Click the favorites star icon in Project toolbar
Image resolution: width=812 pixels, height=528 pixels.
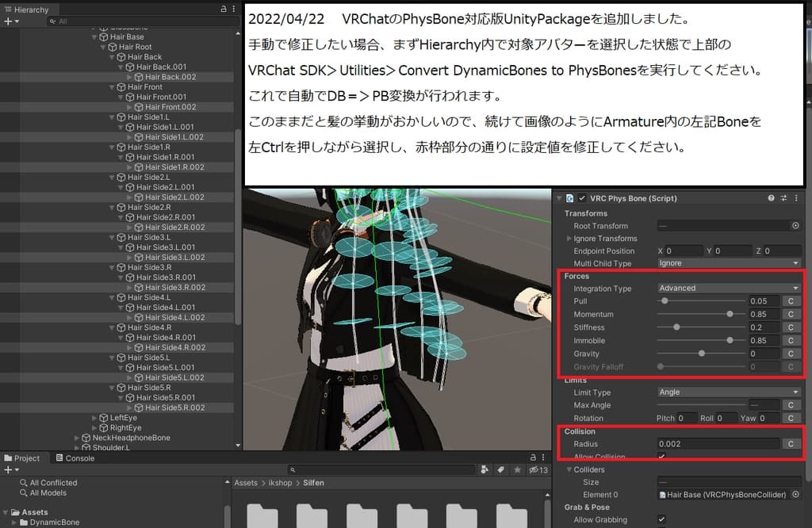(x=518, y=469)
